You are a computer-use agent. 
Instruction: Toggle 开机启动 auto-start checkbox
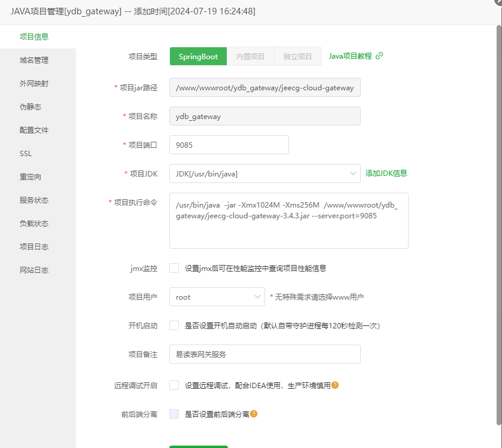point(174,325)
